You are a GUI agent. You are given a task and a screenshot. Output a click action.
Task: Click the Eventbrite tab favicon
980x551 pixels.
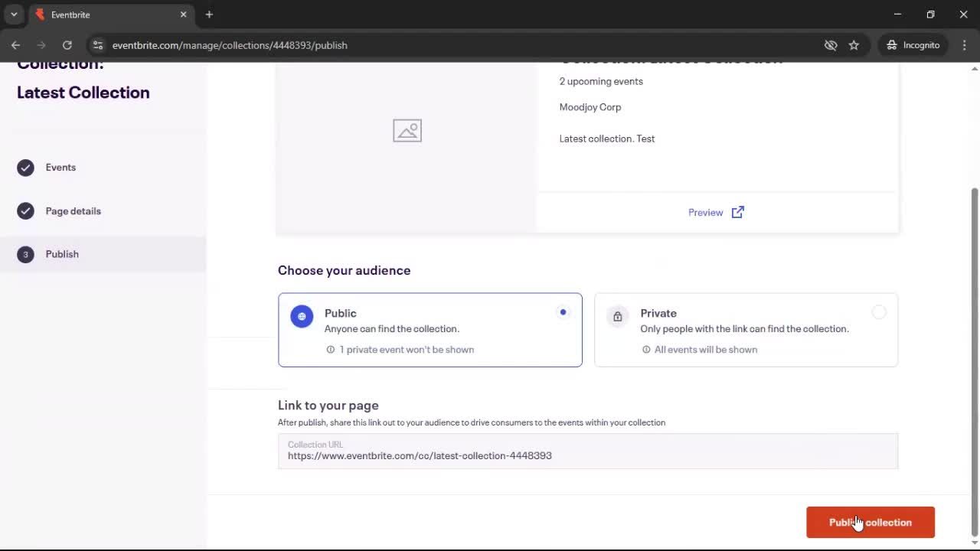[x=41, y=15]
